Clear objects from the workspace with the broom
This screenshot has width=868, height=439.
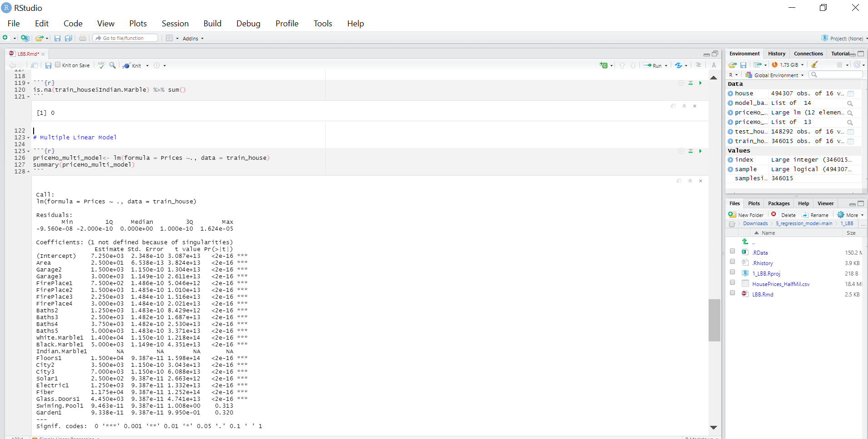coord(814,64)
